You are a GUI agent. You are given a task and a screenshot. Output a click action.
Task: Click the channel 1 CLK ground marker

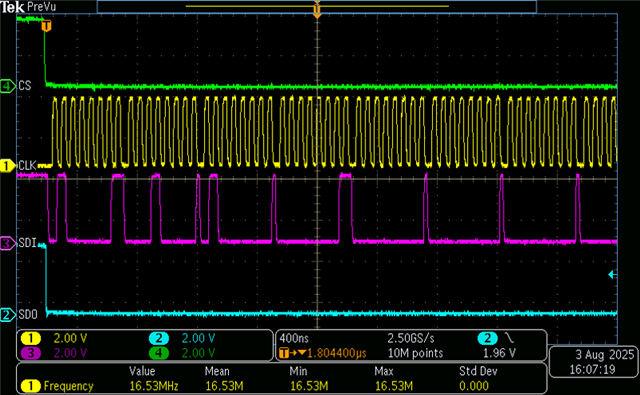7,166
